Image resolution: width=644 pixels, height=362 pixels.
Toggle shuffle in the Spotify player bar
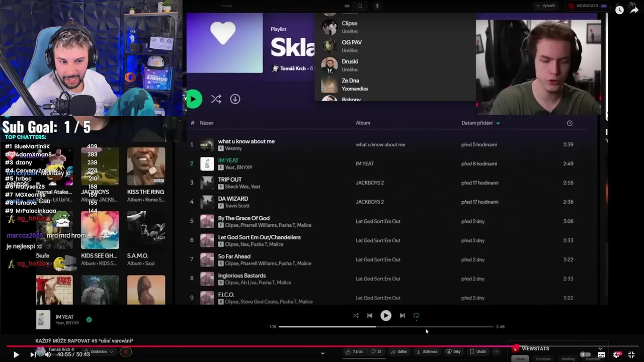pos(356,315)
